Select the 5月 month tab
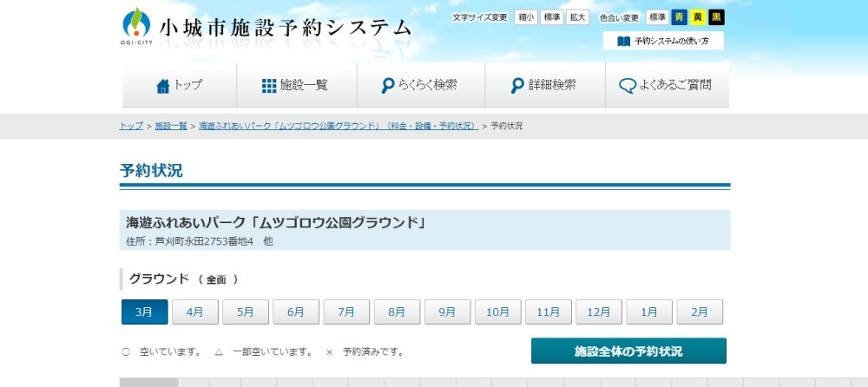The image size is (868, 387). tap(246, 312)
